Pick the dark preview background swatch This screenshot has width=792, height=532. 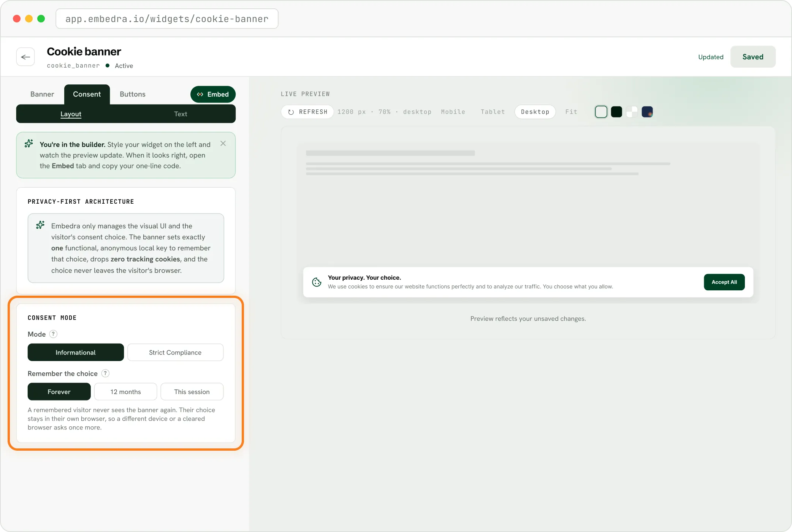click(616, 112)
